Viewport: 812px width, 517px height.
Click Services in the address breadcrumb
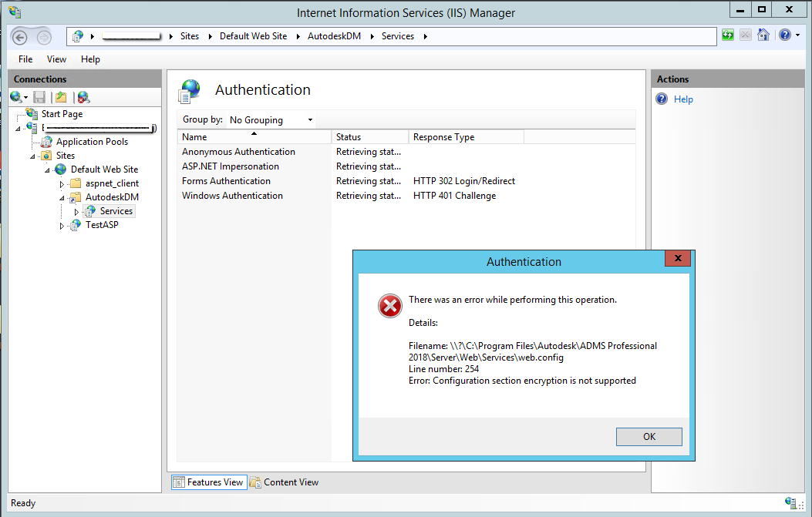pyautogui.click(x=398, y=36)
